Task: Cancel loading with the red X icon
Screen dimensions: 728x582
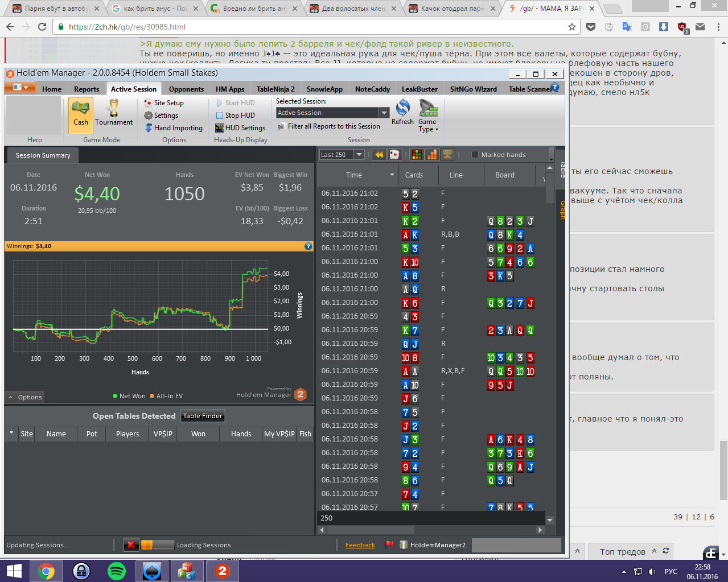Action: [x=131, y=545]
